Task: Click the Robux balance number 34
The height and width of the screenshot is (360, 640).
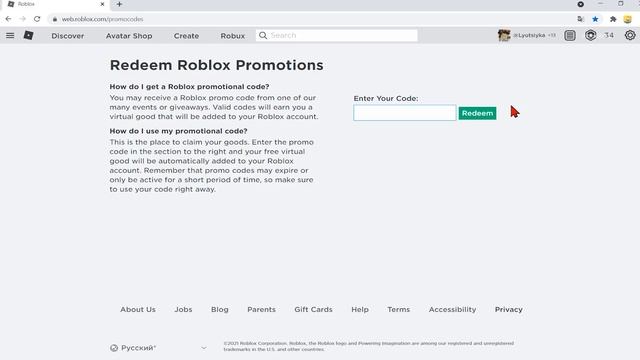Action: (609, 35)
